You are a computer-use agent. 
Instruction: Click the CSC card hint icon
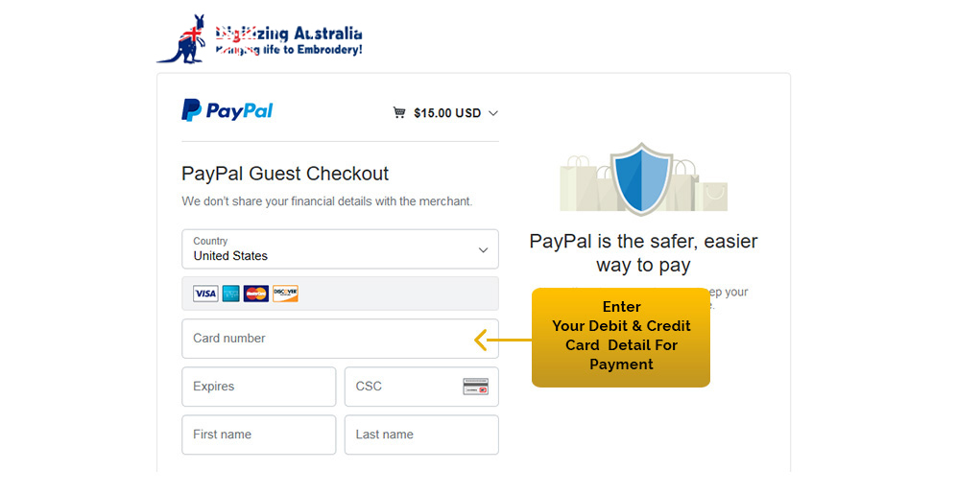pos(475,387)
